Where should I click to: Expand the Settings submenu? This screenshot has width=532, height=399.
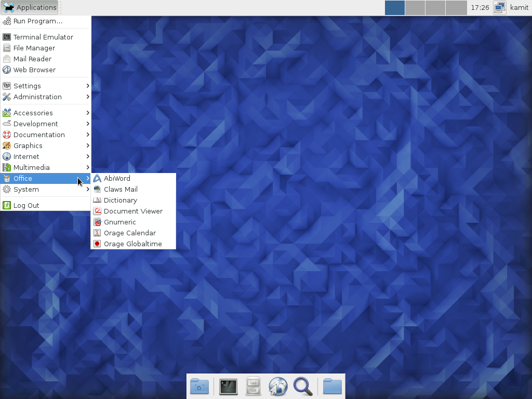coord(27,86)
